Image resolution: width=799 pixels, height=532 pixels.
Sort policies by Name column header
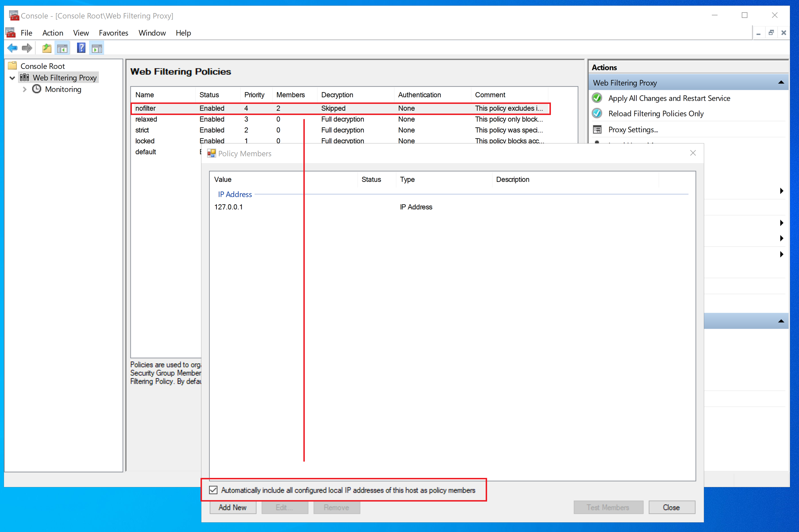coord(163,95)
